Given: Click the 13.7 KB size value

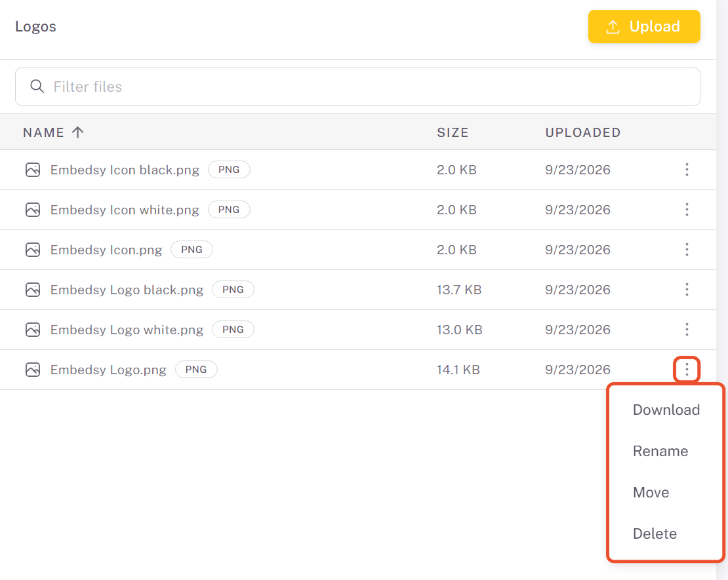Looking at the screenshot, I should tap(458, 290).
